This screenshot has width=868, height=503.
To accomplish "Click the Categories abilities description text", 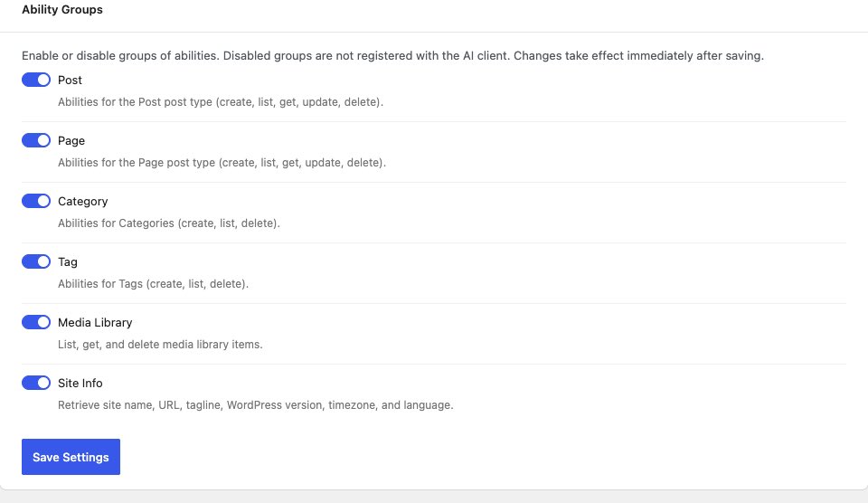I will pyautogui.click(x=169, y=223).
